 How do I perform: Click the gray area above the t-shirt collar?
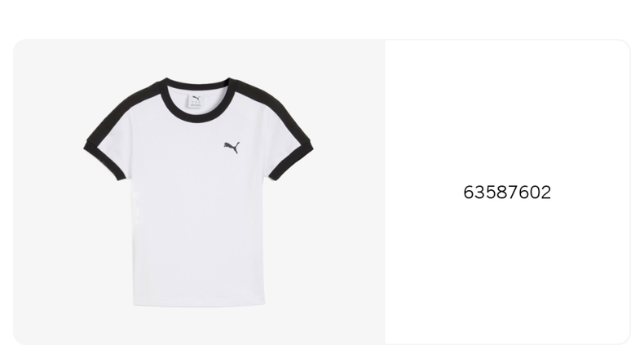pos(199,57)
